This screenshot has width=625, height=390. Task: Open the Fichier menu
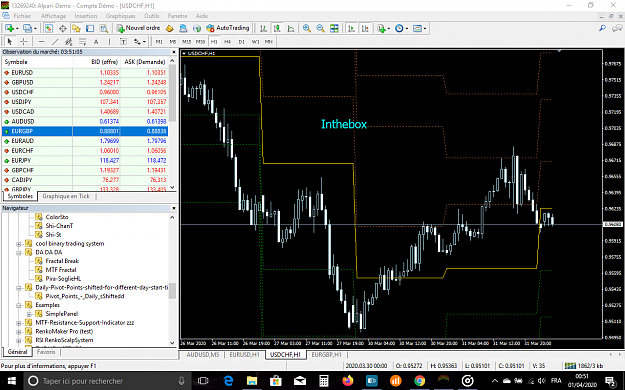click(x=22, y=16)
